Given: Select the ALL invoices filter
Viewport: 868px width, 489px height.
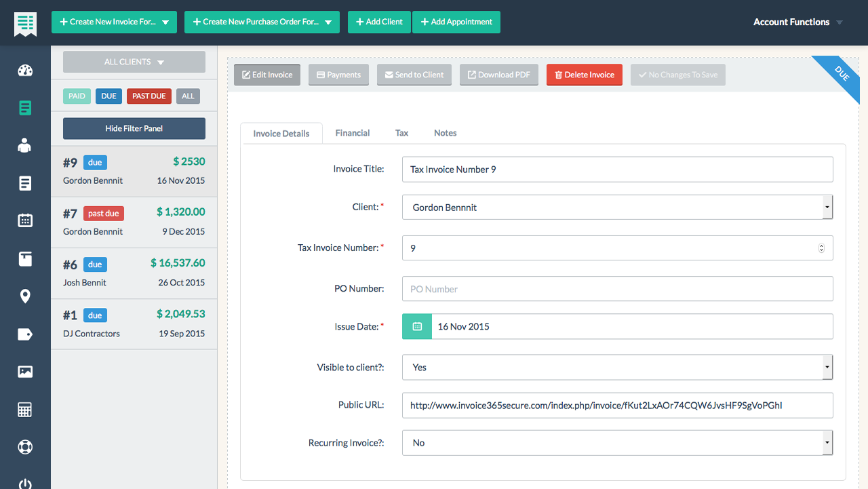Looking at the screenshot, I should pos(188,96).
